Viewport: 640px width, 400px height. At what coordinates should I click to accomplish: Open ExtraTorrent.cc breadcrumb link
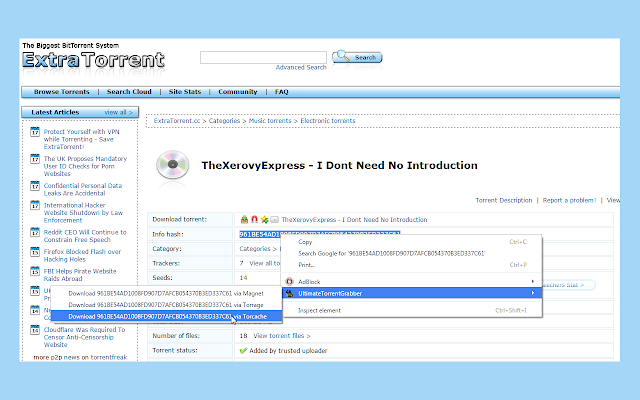[x=177, y=121]
